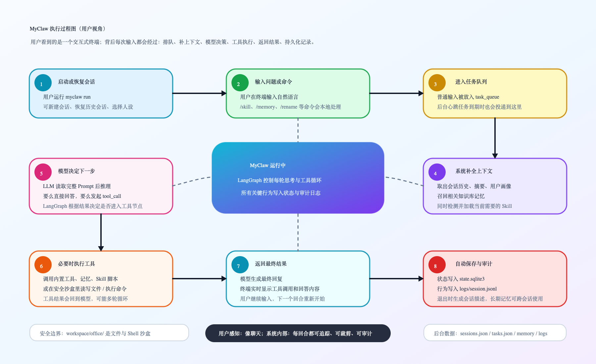Click '终端实时显示工具调用和回答内容' line
Image resolution: width=596 pixels, height=364 pixels.
[280, 289]
